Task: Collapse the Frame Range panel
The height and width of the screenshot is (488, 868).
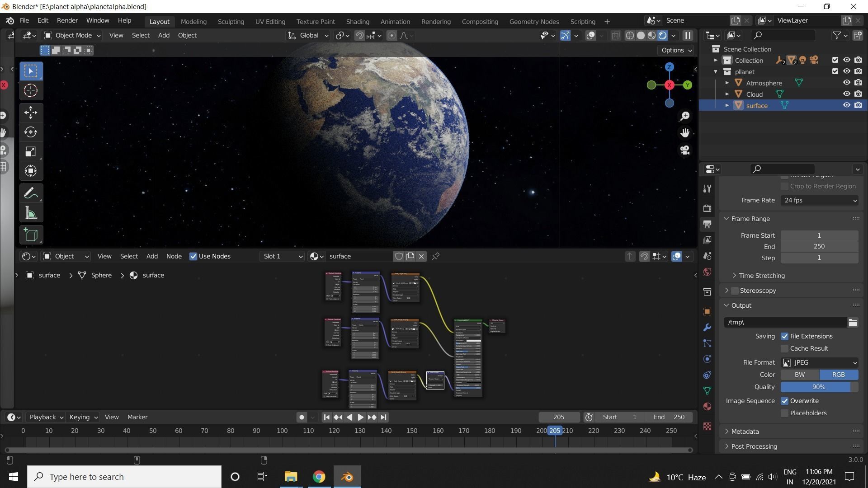Action: coord(750,219)
